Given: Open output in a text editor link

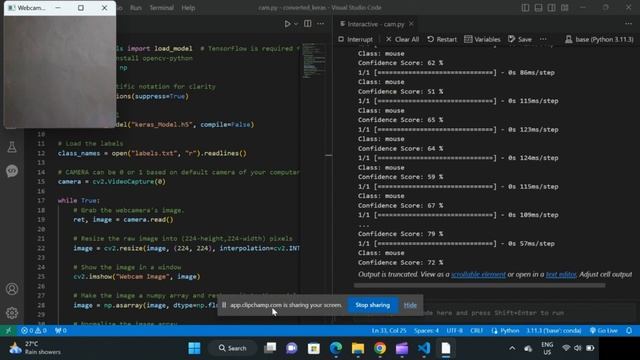Looking at the screenshot, I should [561, 275].
